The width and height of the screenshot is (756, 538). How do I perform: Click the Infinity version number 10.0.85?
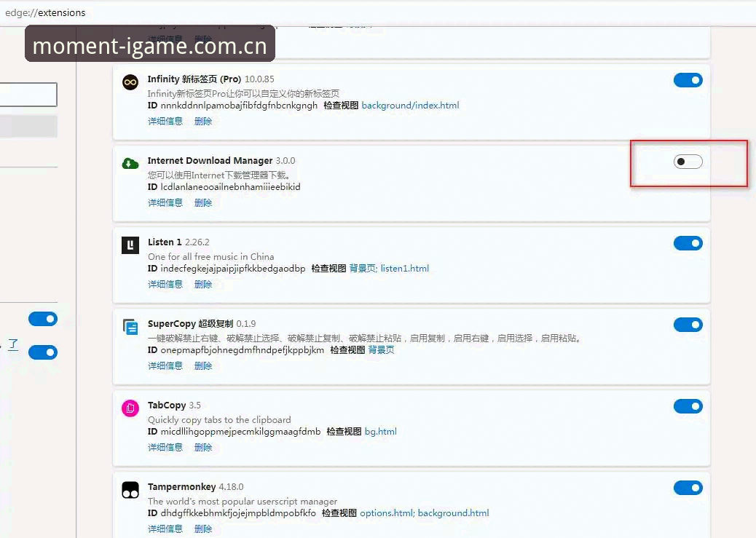(259, 79)
